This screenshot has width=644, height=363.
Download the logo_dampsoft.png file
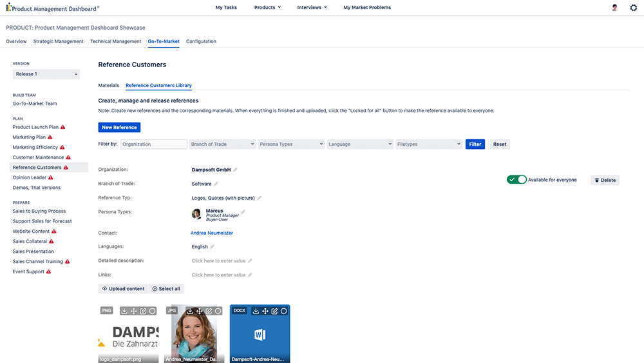[124, 311]
